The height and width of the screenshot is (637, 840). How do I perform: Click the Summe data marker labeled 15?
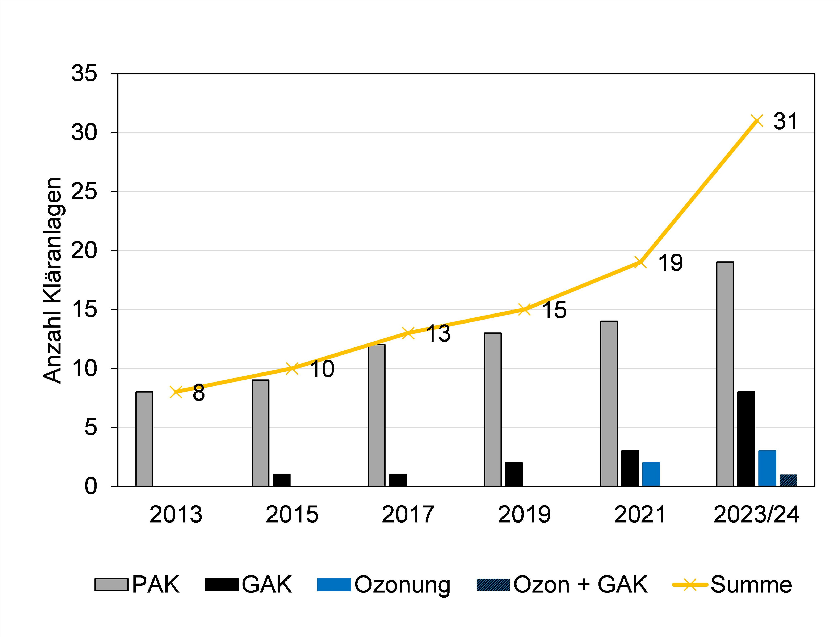coord(524,309)
